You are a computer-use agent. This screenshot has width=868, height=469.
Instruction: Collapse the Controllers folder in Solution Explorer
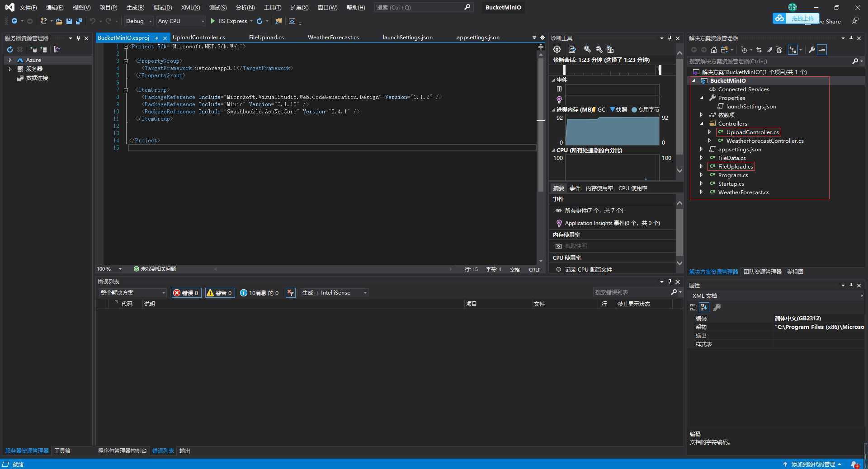(702, 124)
